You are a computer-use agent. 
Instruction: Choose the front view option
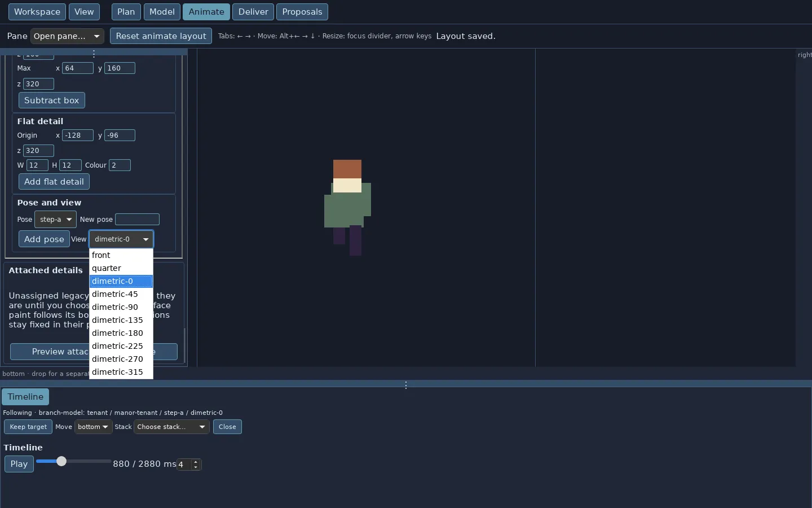point(121,255)
